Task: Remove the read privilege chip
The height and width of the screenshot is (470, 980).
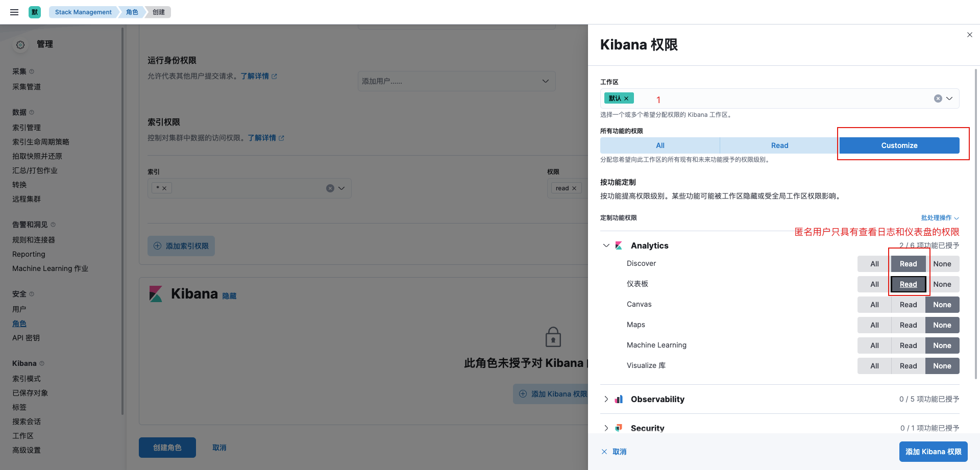Action: point(574,188)
